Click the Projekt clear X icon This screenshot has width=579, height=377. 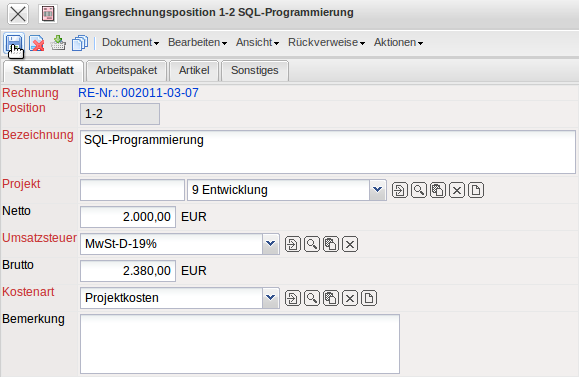tap(457, 191)
